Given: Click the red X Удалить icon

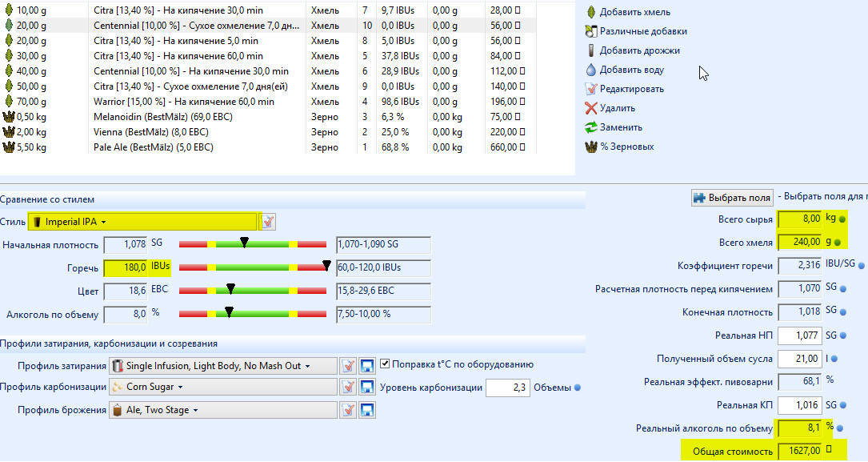Looking at the screenshot, I should click(590, 108).
